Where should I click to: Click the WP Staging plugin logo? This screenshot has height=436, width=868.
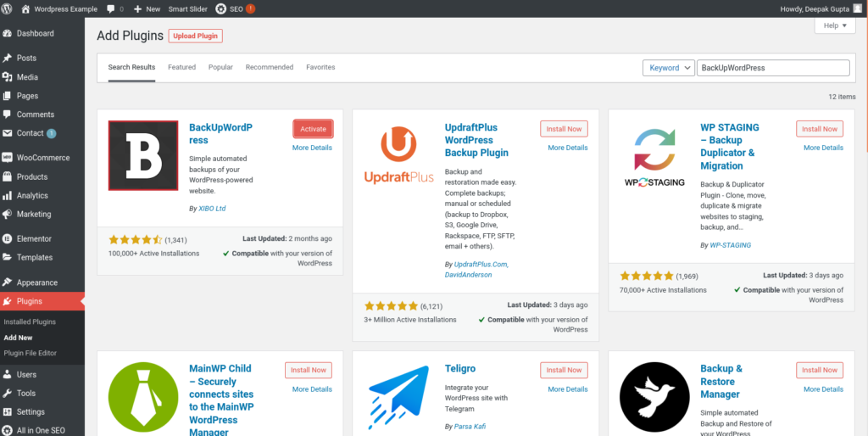click(x=654, y=155)
